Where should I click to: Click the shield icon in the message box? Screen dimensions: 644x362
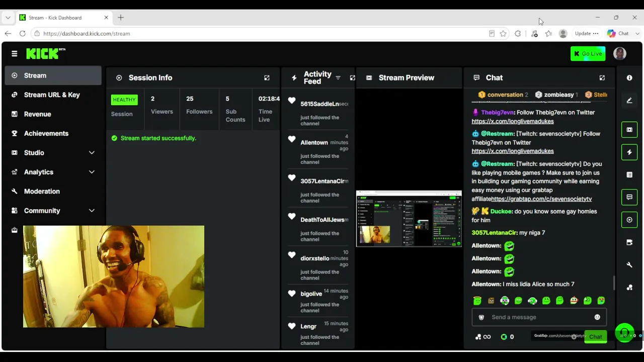481,317
